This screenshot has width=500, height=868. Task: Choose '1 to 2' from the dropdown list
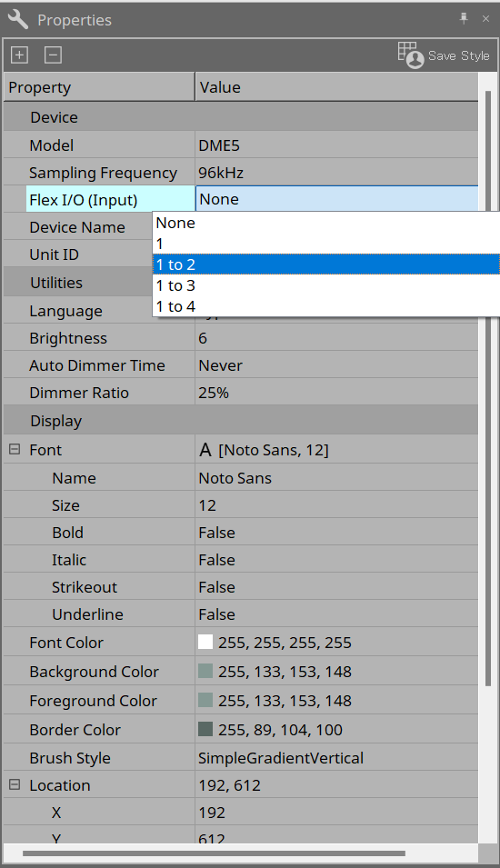[326, 264]
